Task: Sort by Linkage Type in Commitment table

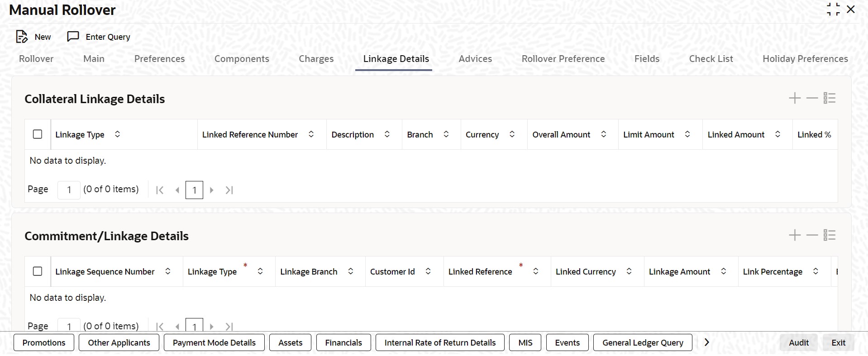Action: (260, 271)
